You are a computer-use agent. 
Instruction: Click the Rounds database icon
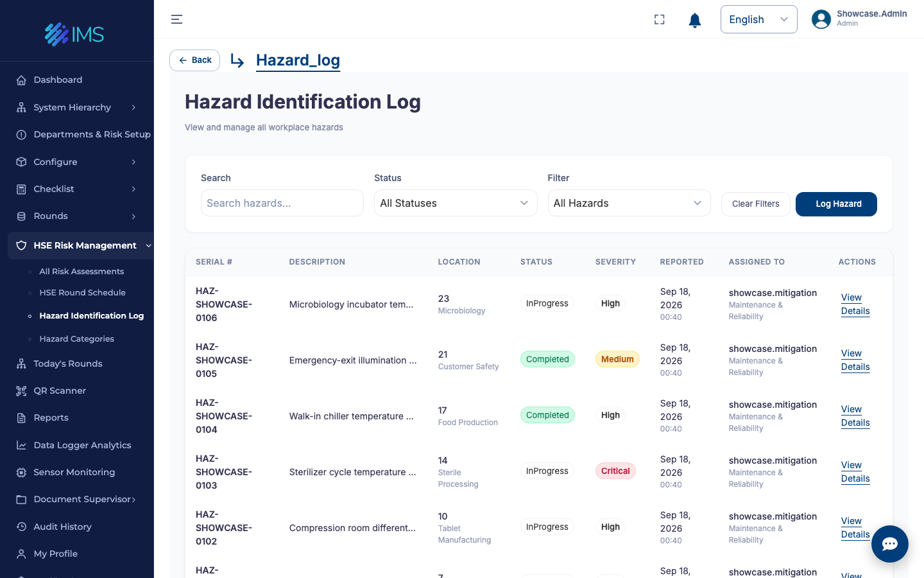[21, 216]
